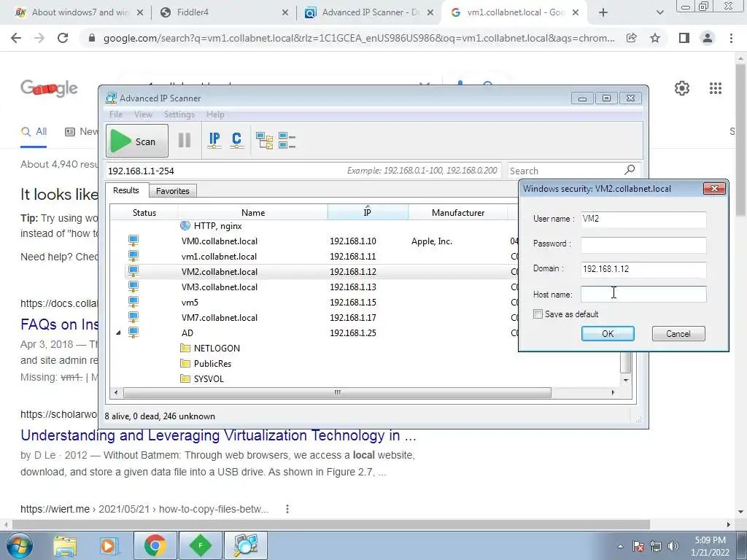Click the 192.168.1.25 IP cell

pyautogui.click(x=353, y=332)
